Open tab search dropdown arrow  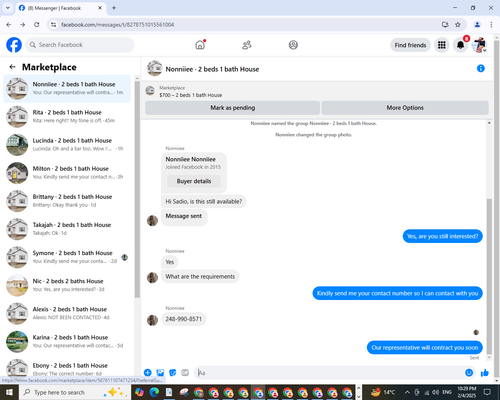coord(8,8)
